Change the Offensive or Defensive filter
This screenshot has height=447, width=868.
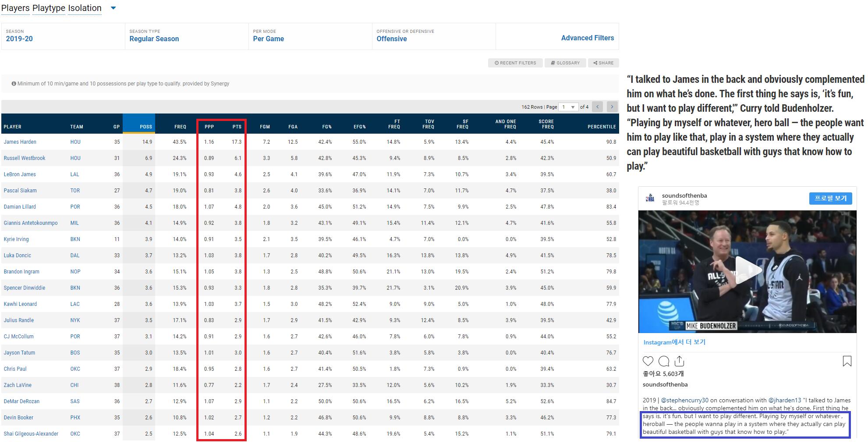point(434,36)
